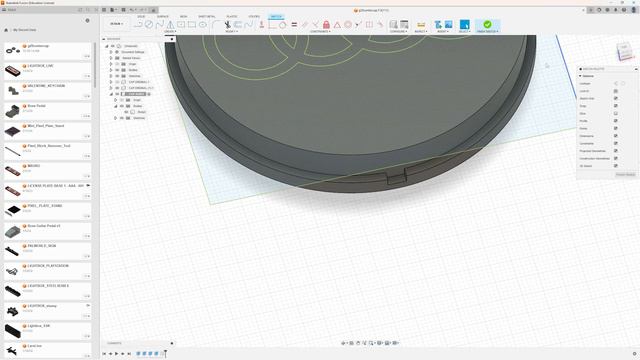Apply the Equal constraint

click(294, 25)
